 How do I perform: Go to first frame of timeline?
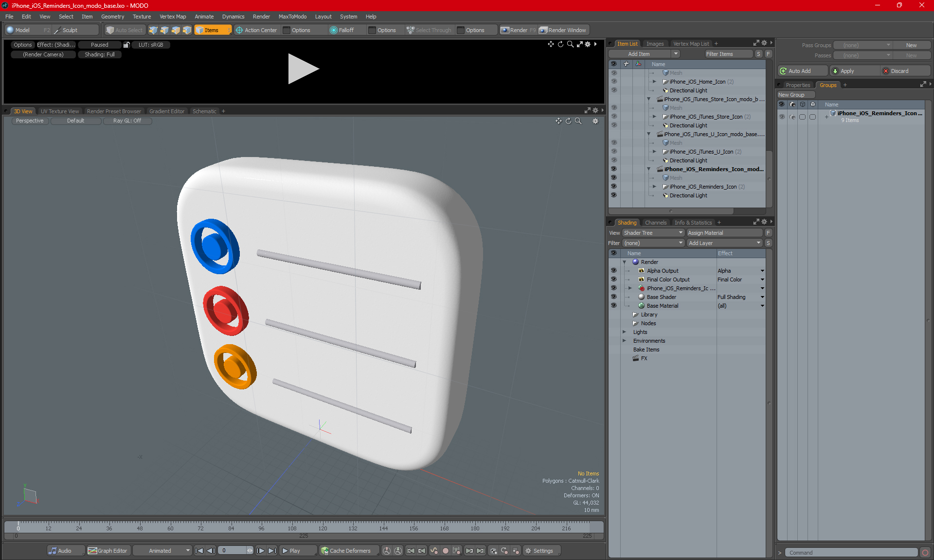click(x=199, y=551)
